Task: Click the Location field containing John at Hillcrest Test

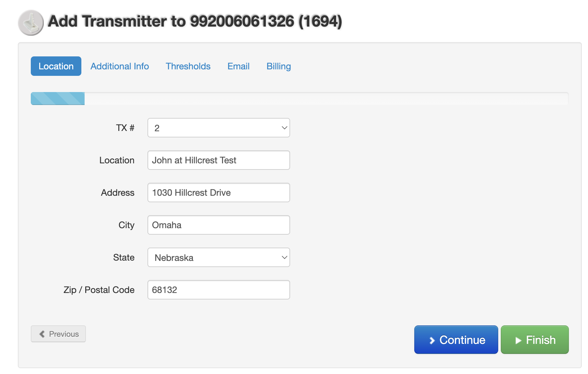Action: [x=218, y=160]
